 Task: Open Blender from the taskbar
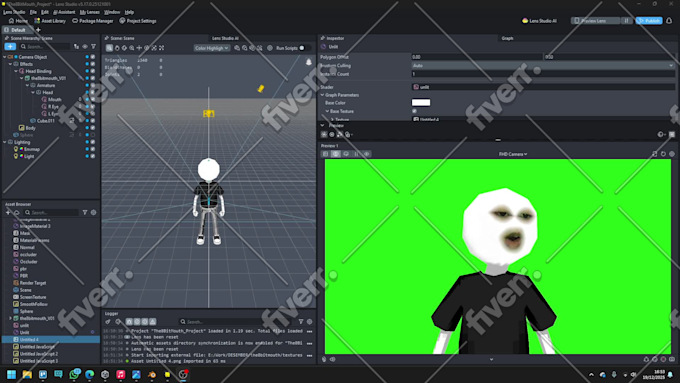pyautogui.click(x=152, y=374)
